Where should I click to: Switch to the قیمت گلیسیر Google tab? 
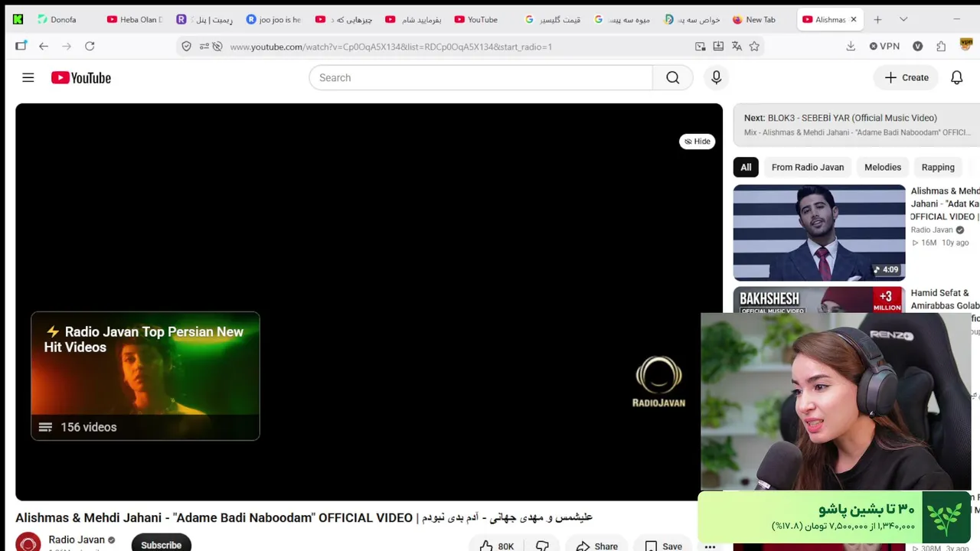(x=552, y=20)
